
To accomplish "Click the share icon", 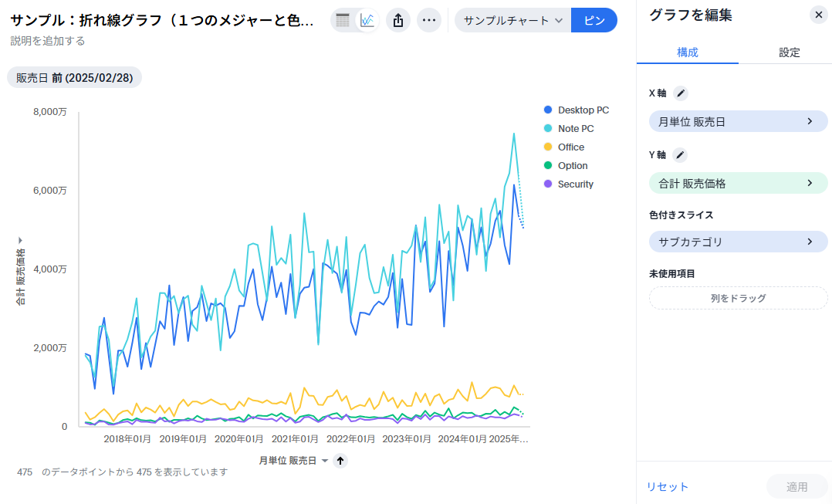I will point(398,20).
